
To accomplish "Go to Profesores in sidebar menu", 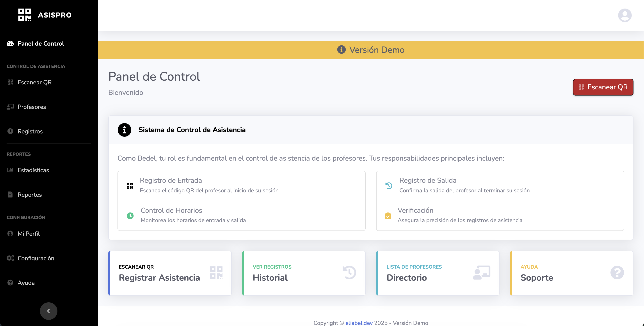I will click(x=32, y=107).
